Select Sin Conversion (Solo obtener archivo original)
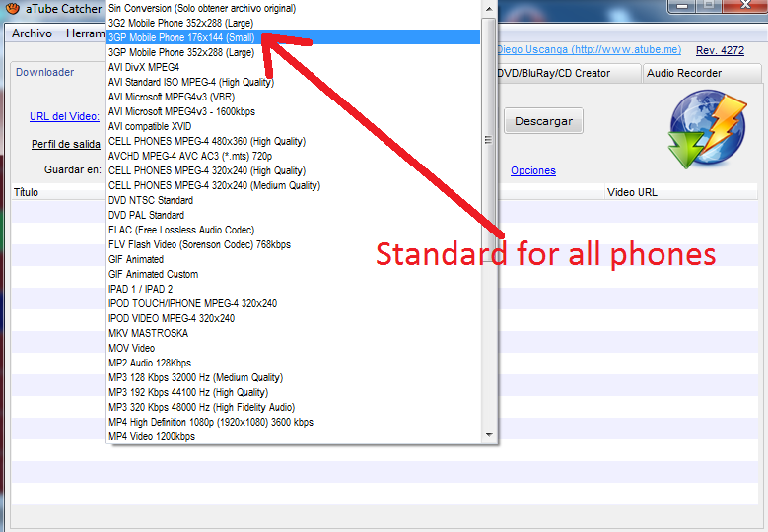The image size is (768, 532). coord(293,8)
